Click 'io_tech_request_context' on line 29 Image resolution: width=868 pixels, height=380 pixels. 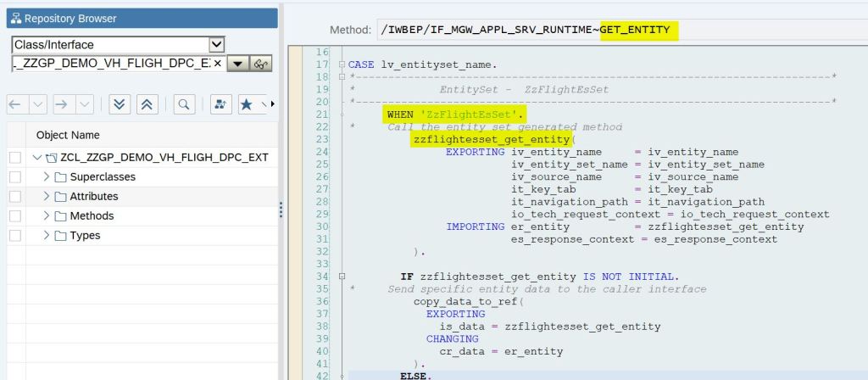pyautogui.click(x=585, y=215)
